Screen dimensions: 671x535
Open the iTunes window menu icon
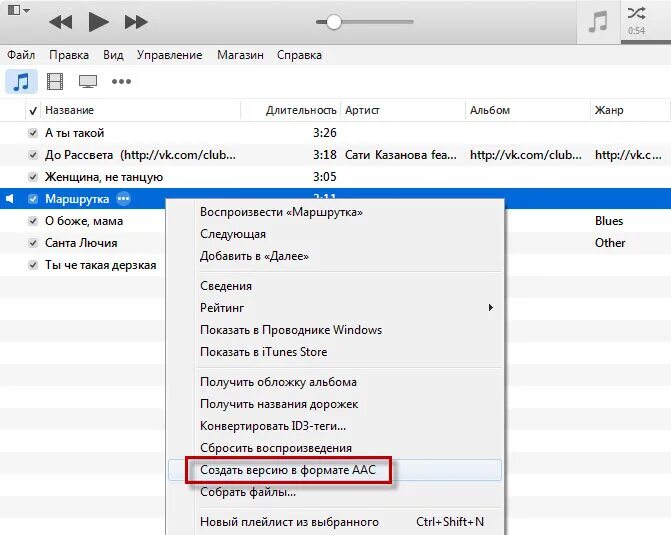[x=18, y=10]
